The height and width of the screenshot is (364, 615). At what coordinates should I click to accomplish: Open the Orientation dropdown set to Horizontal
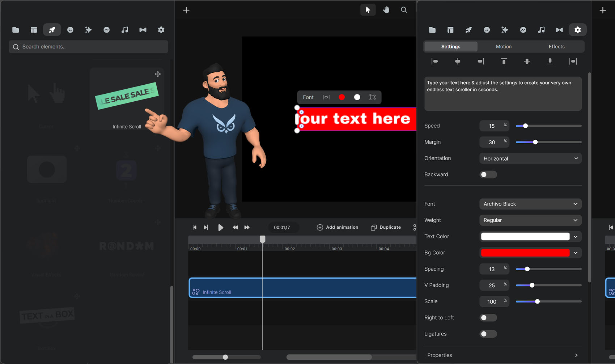[530, 158]
